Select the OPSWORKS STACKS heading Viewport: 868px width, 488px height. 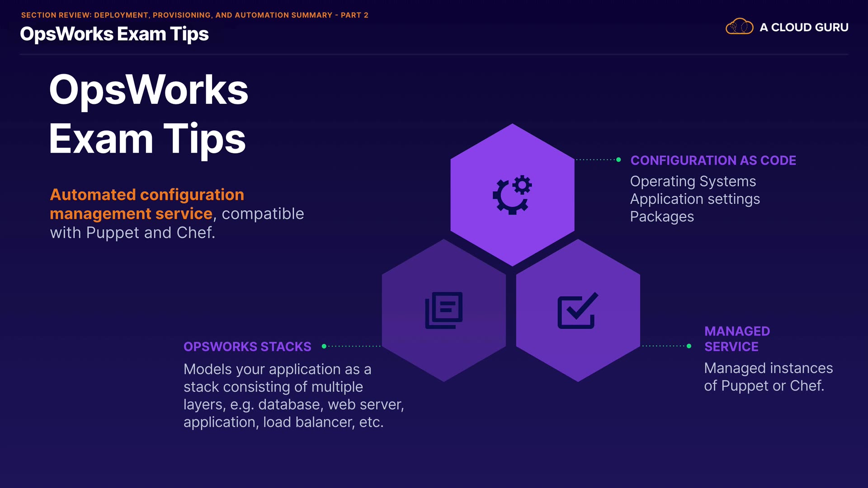(247, 347)
